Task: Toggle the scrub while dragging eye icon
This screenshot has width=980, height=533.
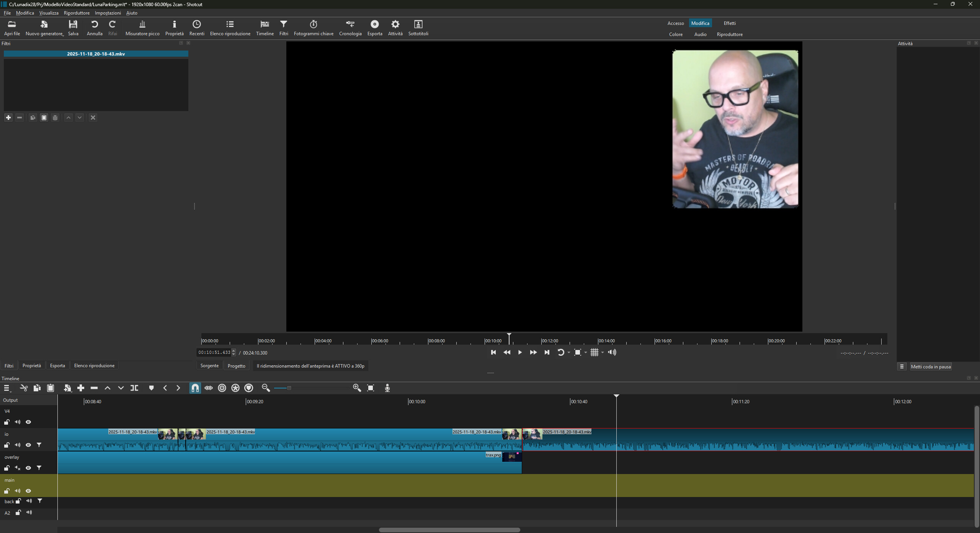Action: point(208,388)
